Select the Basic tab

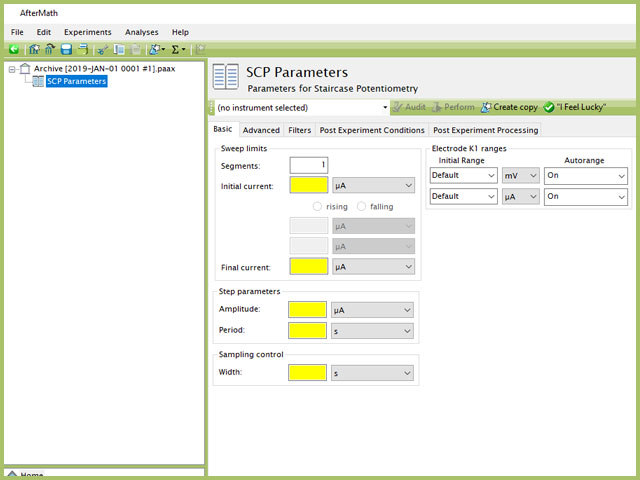click(223, 129)
